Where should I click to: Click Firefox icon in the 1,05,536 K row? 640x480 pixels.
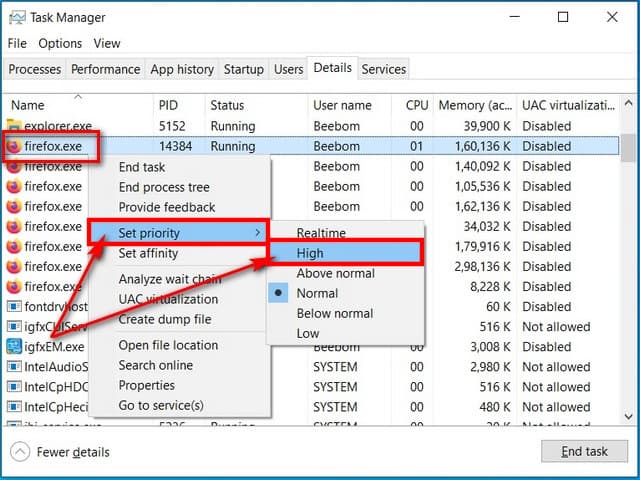(14, 186)
